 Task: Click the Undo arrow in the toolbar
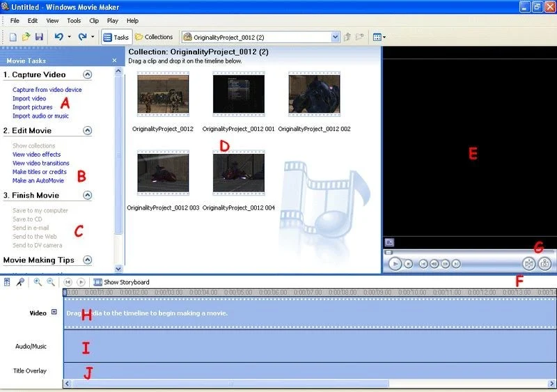(x=58, y=37)
